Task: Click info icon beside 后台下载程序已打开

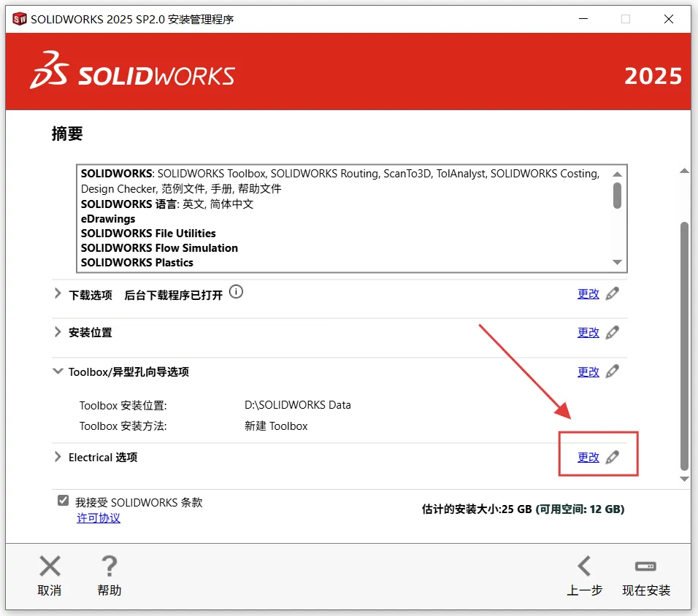Action: coord(236,292)
